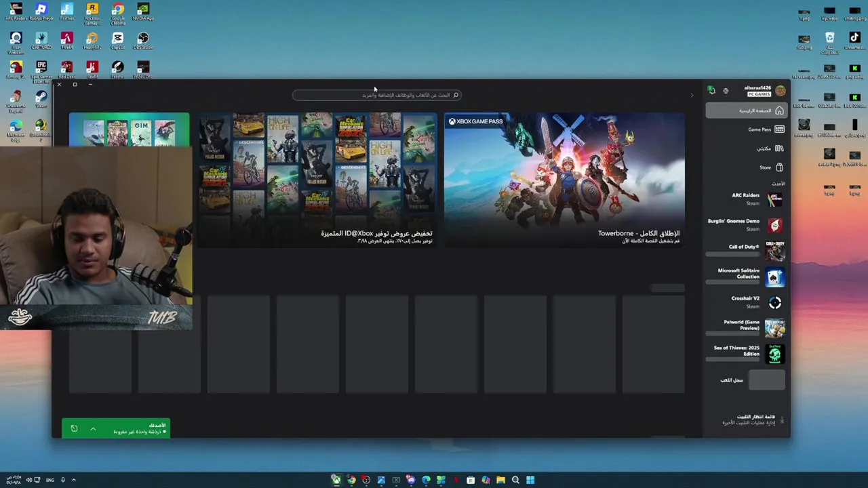The height and width of the screenshot is (488, 868).
Task: Select the Home tab in Xbox sidebar
Action: [745, 110]
